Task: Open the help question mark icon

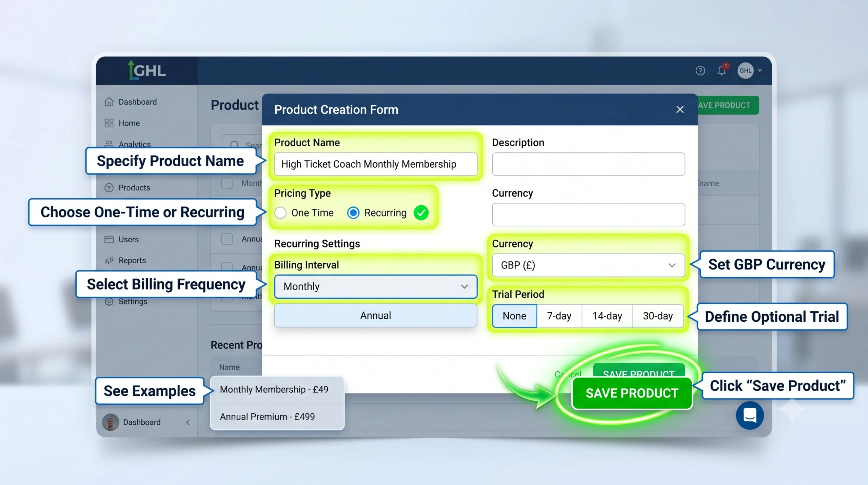Action: pyautogui.click(x=700, y=71)
